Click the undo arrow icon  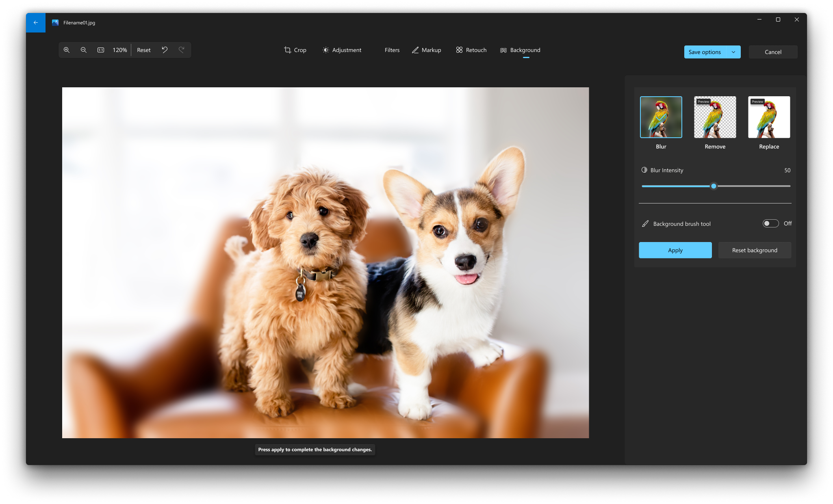coord(164,49)
